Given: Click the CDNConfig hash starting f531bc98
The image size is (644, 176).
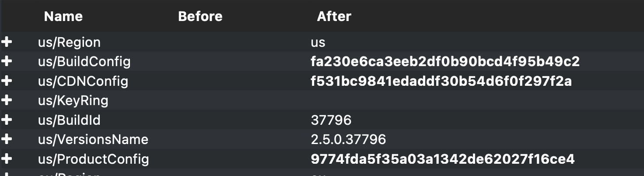Looking at the screenshot, I should point(441,81).
